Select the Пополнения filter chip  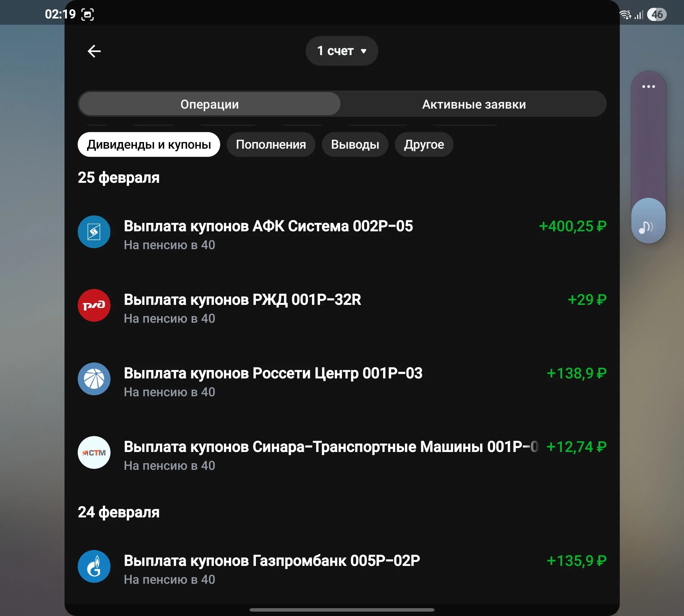coord(271,145)
